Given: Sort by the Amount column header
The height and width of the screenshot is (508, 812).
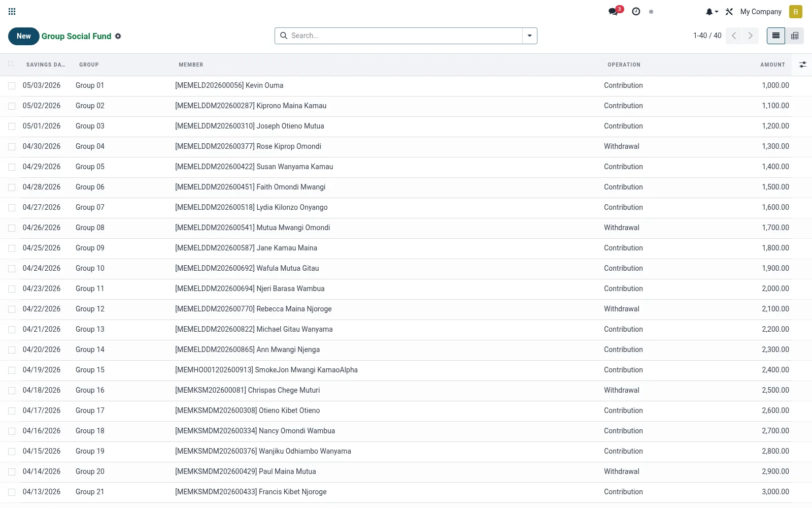Looking at the screenshot, I should coord(772,65).
